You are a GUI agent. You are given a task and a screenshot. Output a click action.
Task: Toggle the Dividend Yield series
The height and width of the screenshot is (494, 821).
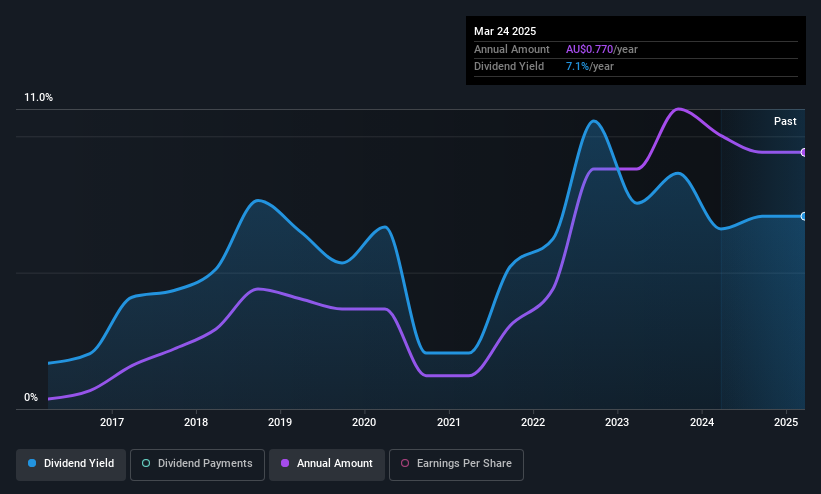[71, 464]
